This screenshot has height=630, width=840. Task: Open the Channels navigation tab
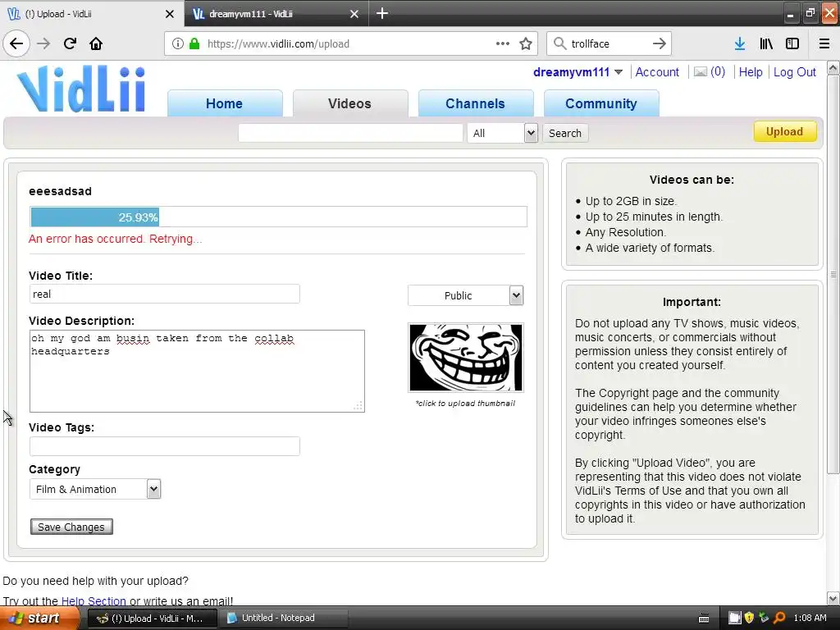(x=475, y=103)
